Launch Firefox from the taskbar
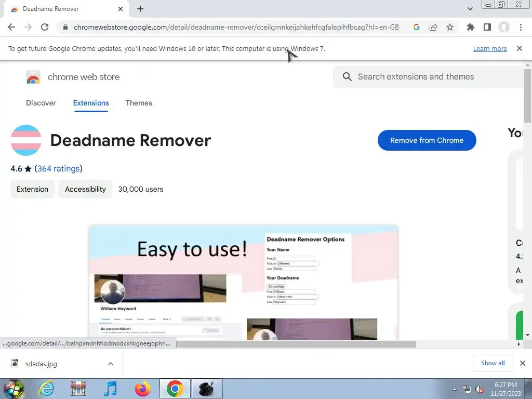The width and height of the screenshot is (532, 399). 143,389
